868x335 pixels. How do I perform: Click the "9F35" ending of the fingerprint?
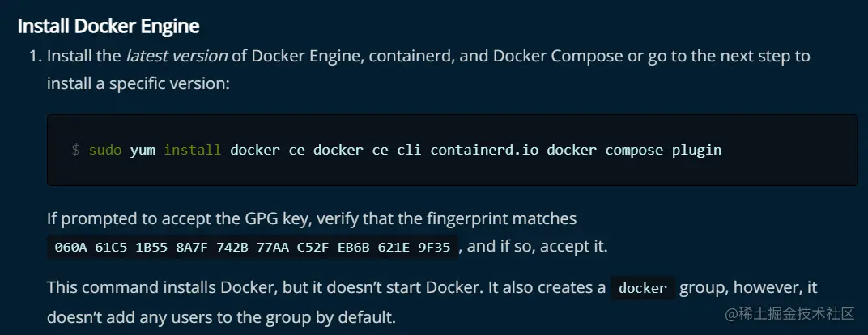[x=433, y=247]
